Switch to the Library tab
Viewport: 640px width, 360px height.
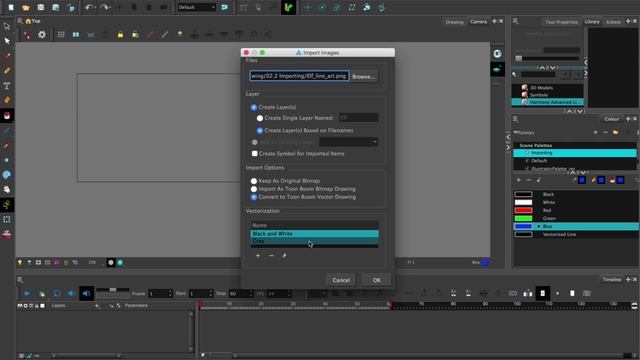[x=592, y=22]
